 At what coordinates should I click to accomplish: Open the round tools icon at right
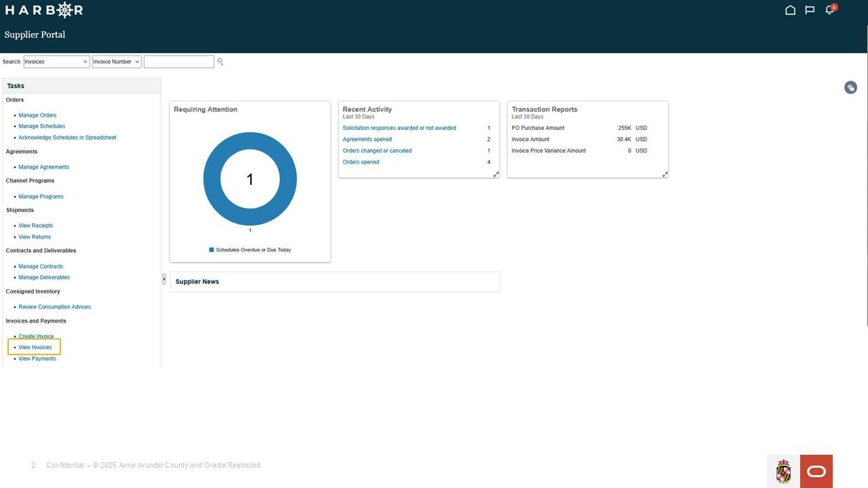(x=850, y=87)
